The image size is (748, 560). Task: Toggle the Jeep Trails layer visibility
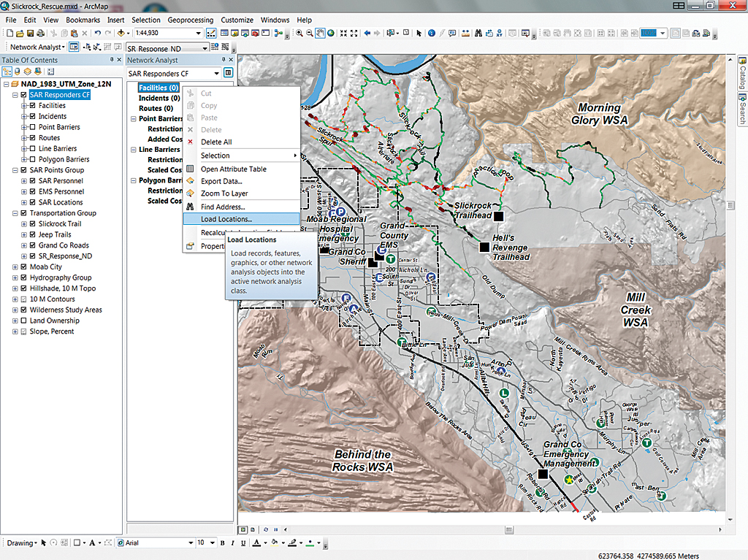pos(32,234)
